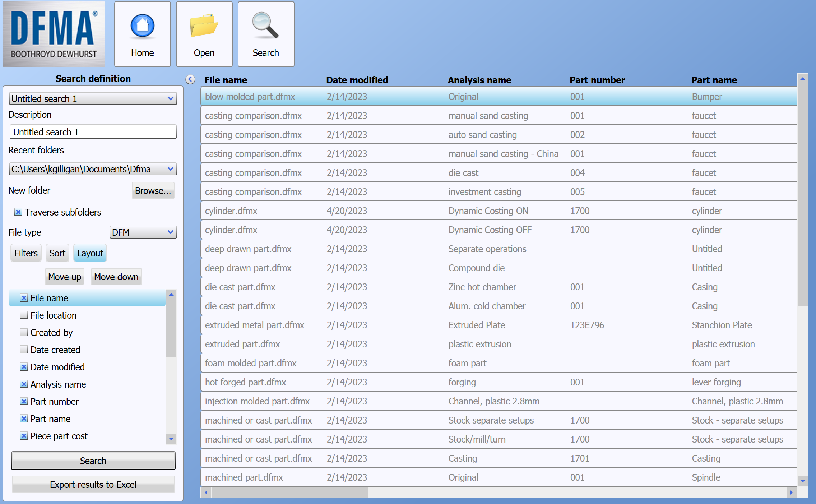Click the Date modified column header

pos(357,80)
